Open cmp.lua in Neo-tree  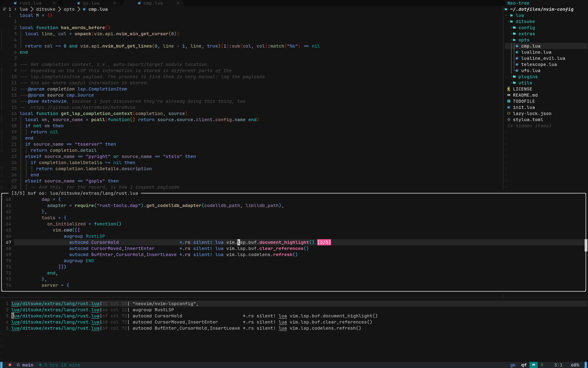point(531,46)
